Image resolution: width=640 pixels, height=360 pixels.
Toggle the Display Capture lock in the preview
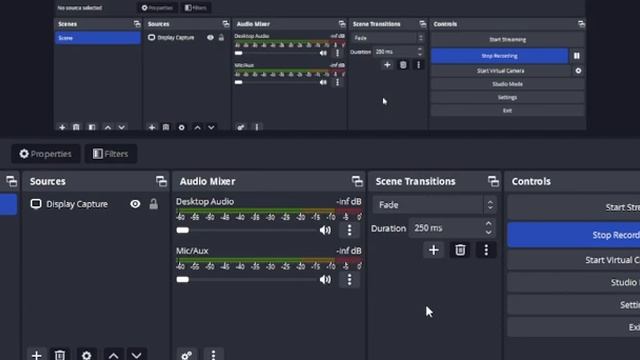coord(221,38)
